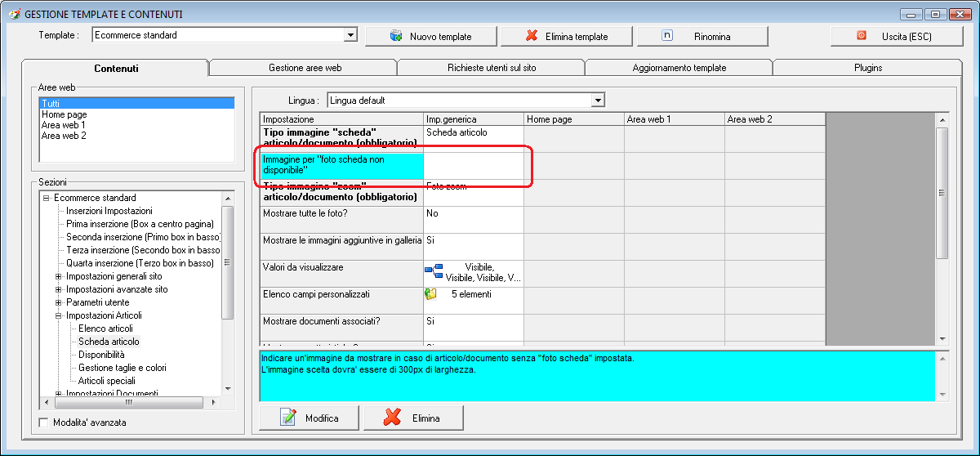Switch to the Contenuti tab
Image resolution: width=980 pixels, height=456 pixels.
(x=115, y=68)
